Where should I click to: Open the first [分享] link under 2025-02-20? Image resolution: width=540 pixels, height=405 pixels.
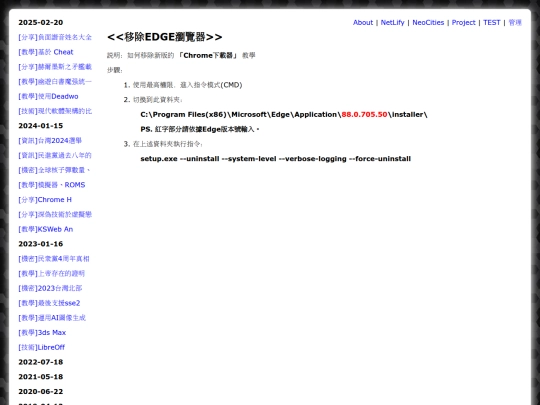(x=55, y=37)
